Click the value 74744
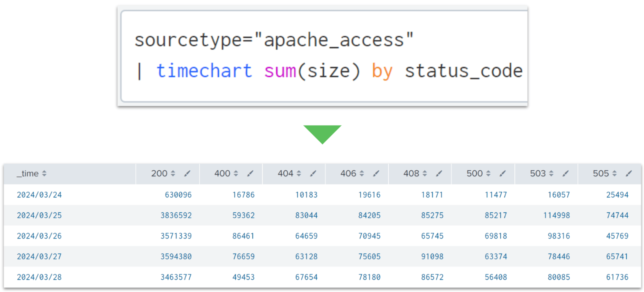The image size is (644, 292). point(617,215)
